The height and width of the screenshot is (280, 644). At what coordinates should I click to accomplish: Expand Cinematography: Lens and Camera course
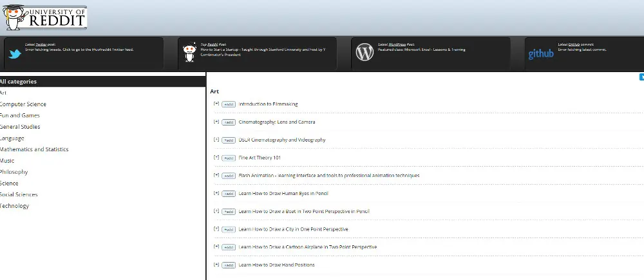coord(216,122)
